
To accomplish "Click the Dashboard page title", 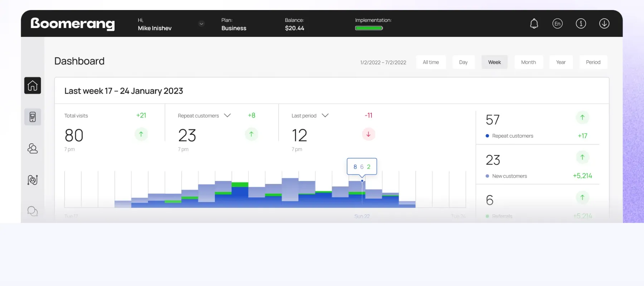I will click(x=79, y=61).
